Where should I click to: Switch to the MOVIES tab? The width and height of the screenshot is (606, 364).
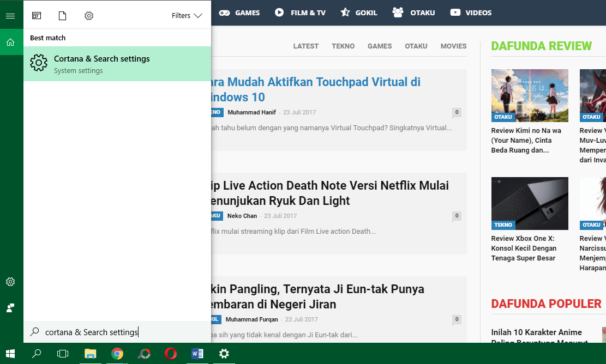pos(453,46)
